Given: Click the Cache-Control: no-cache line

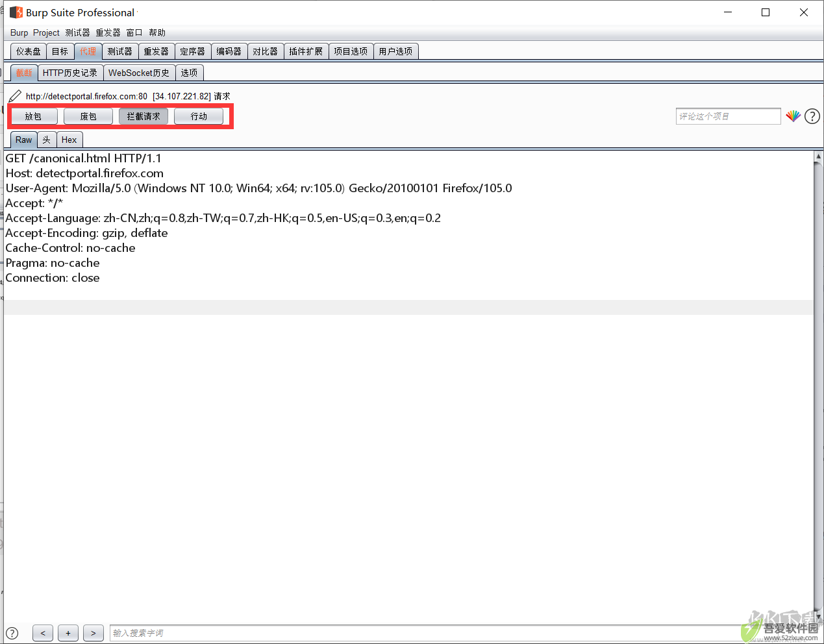Looking at the screenshot, I should pos(70,248).
